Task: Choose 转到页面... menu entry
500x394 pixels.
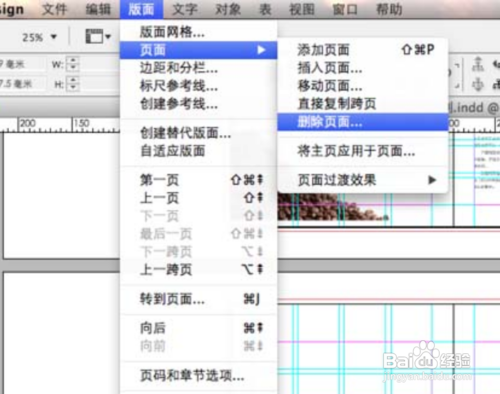Action: (x=199, y=299)
